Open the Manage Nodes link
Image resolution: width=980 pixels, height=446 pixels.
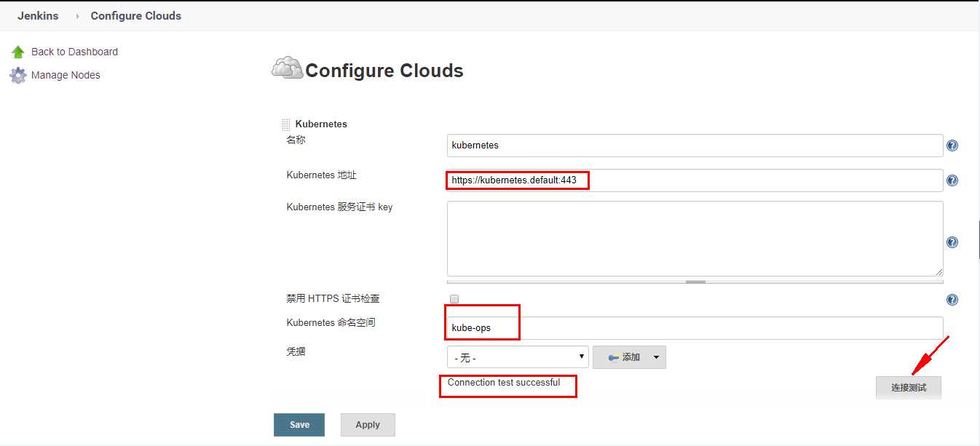pyautogui.click(x=66, y=75)
